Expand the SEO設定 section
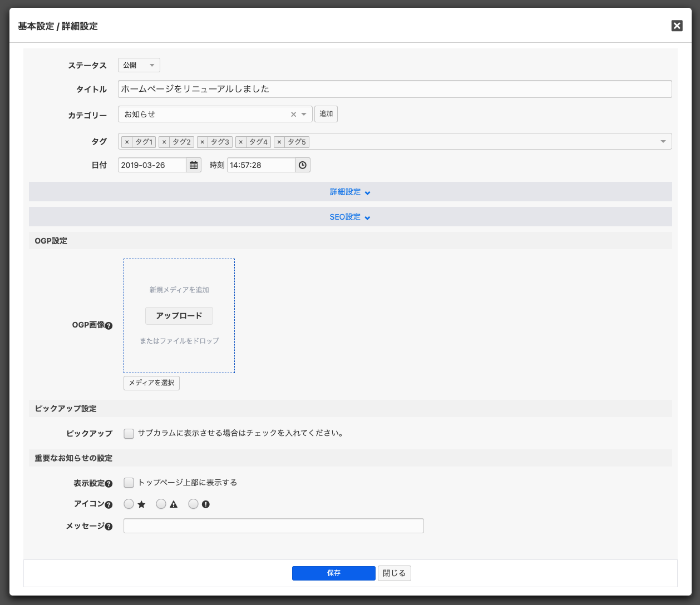This screenshot has height=605, width=700. click(x=350, y=217)
